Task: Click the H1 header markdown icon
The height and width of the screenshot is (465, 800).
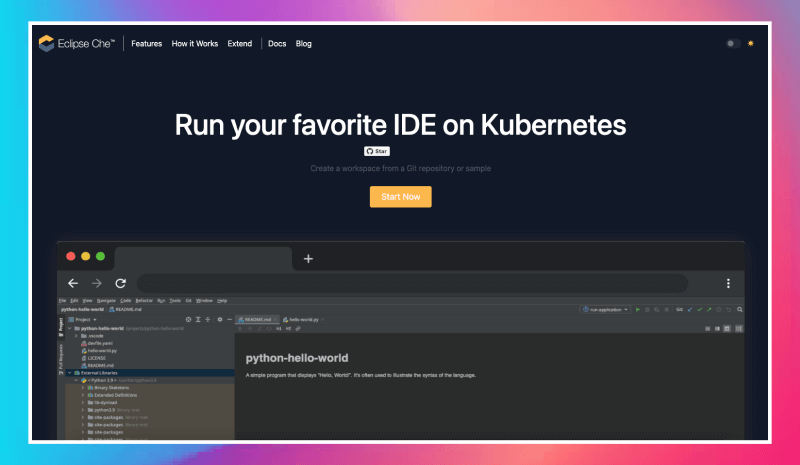Action: coord(279,329)
